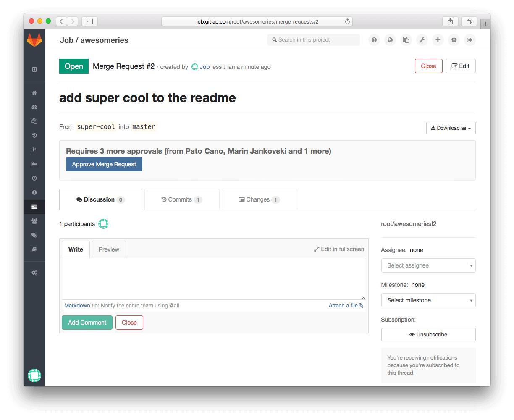Open the Download as dropdown
Viewport: 514px width, 420px height.
[451, 128]
